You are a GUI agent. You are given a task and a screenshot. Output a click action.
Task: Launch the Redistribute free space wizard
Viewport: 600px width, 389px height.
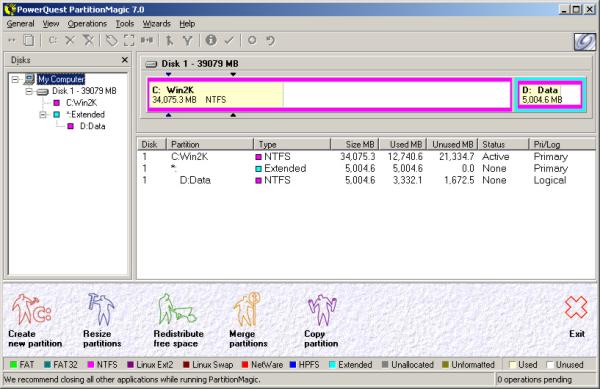click(x=177, y=309)
